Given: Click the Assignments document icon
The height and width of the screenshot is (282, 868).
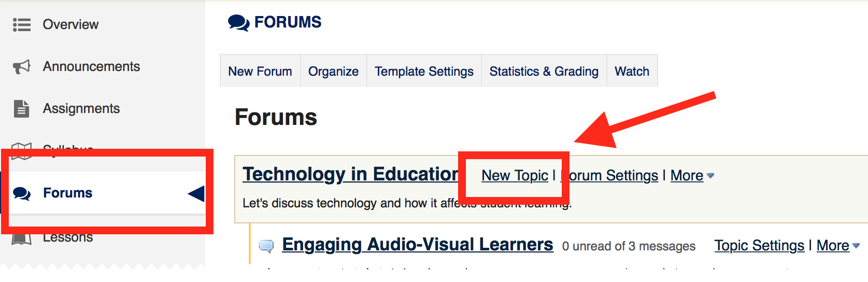Looking at the screenshot, I should (x=21, y=108).
